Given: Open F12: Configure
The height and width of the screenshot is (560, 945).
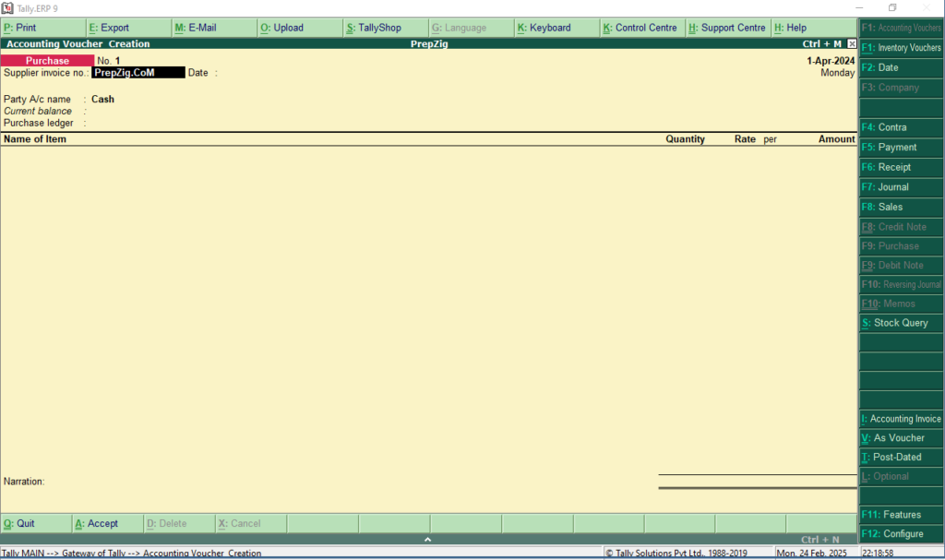Looking at the screenshot, I should point(901,534).
